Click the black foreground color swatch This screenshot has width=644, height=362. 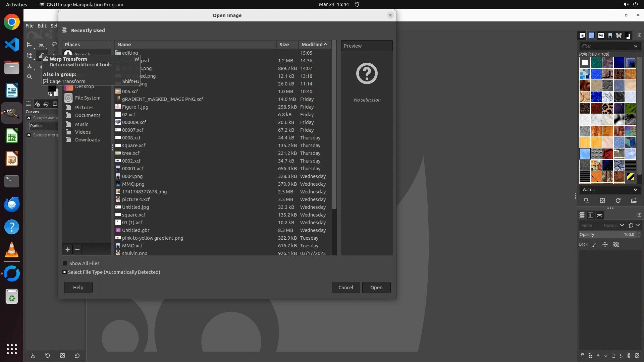(52, 88)
